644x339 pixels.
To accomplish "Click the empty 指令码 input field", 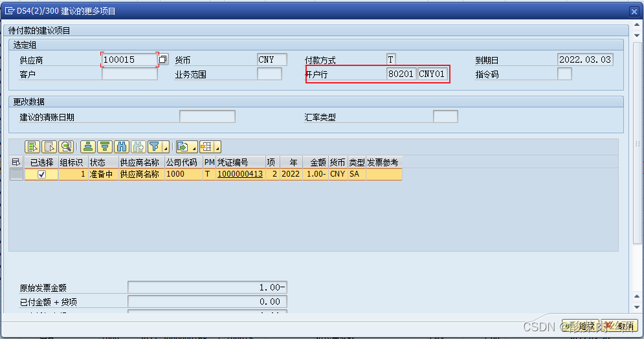I will click(x=565, y=74).
